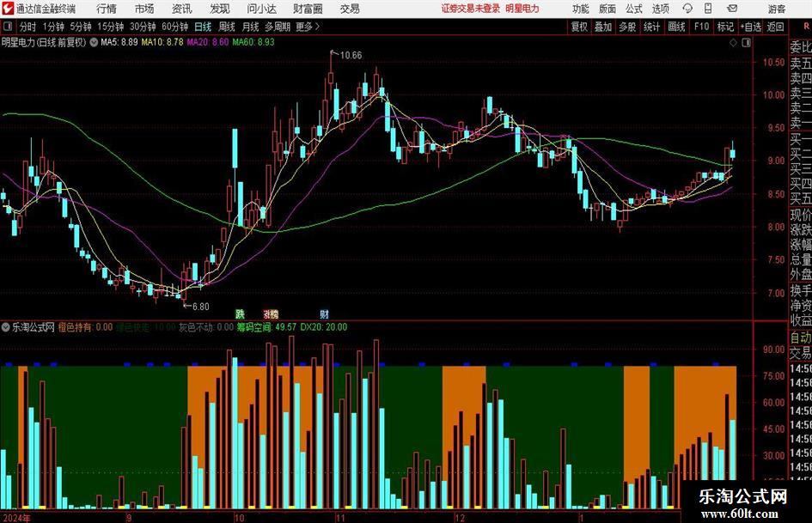Click the 自动 side tab
812x523 pixels.
pos(801,338)
